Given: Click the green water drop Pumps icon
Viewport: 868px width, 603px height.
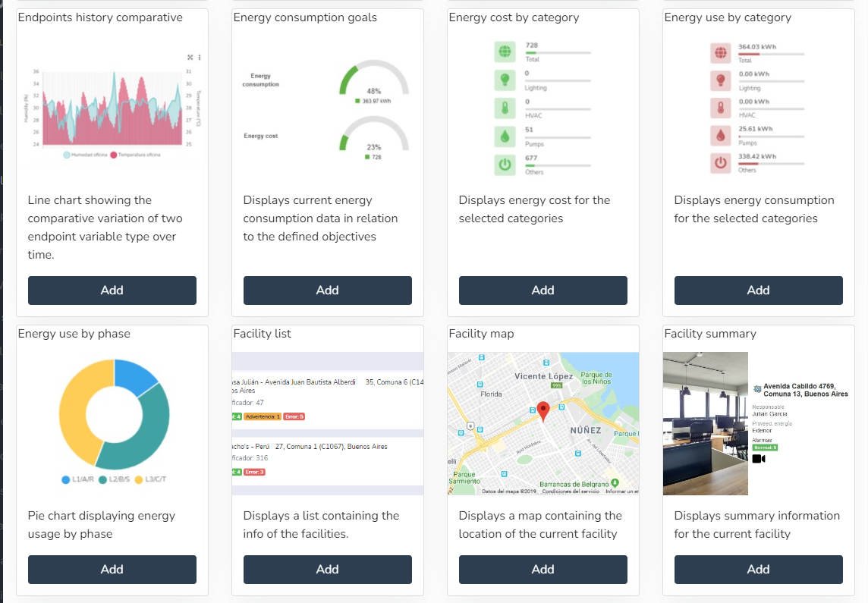Looking at the screenshot, I should [504, 136].
